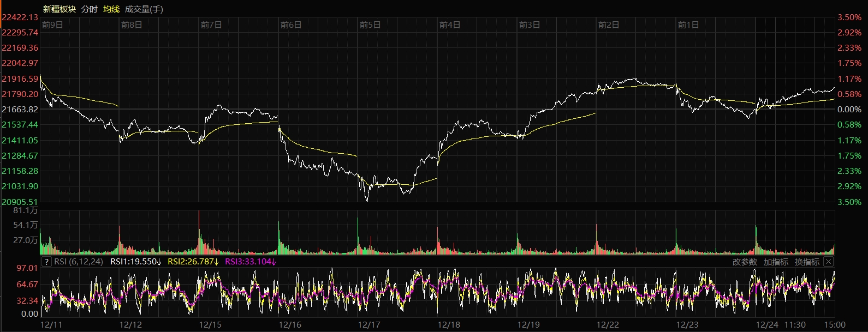Click the 0.00% baseline label on right axis

click(x=849, y=110)
